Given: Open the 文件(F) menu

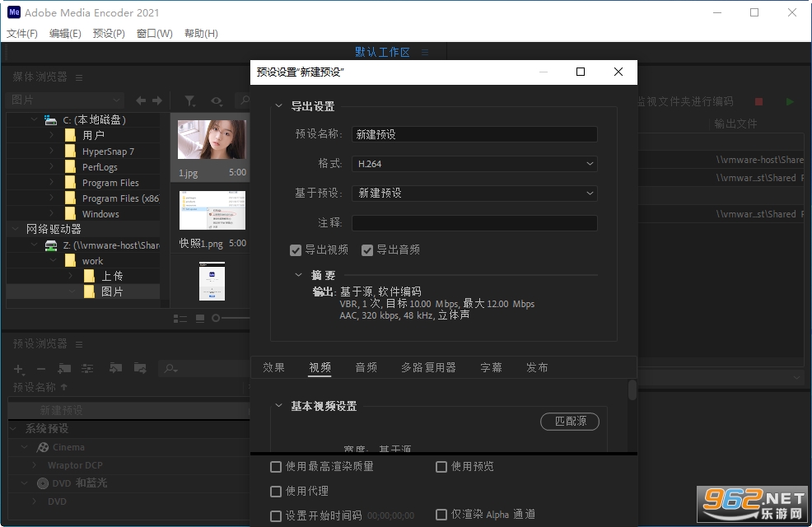Looking at the screenshot, I should (21, 34).
